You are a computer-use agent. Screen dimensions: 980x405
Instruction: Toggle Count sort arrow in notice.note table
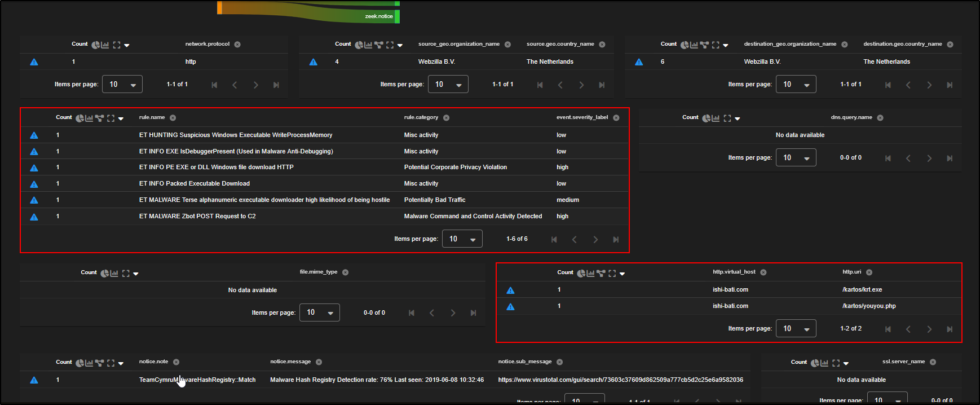[x=121, y=363]
